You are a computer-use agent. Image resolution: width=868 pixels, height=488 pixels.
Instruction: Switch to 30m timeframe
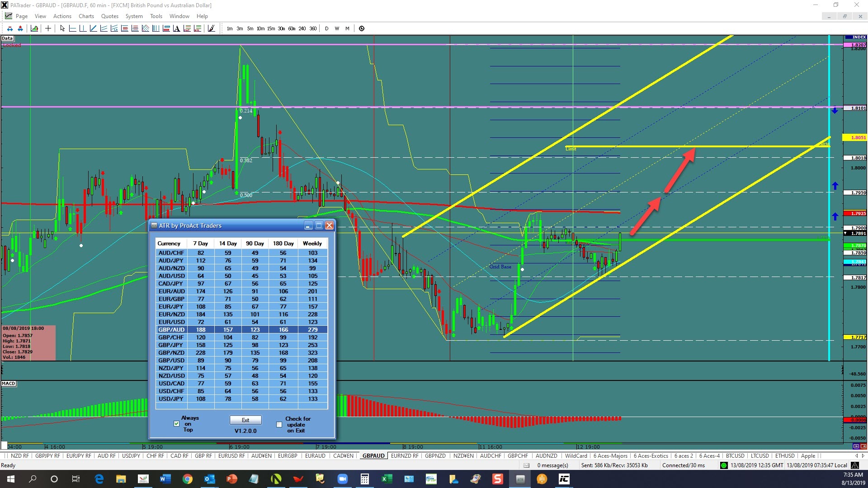pyautogui.click(x=281, y=28)
